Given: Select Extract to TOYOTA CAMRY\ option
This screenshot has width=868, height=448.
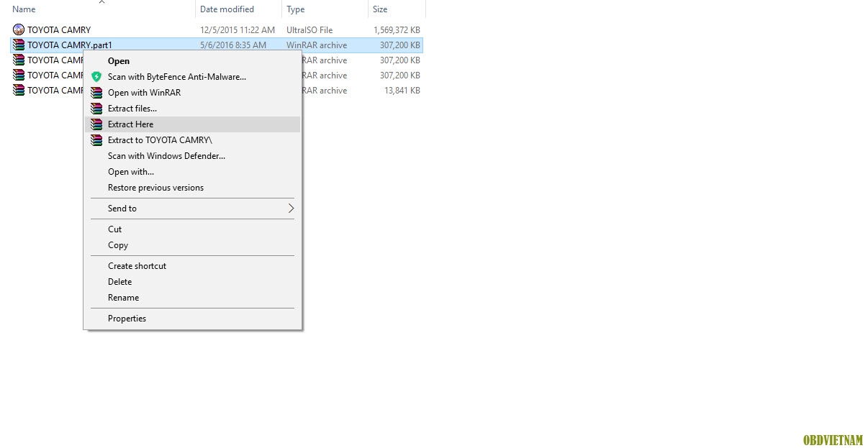Looking at the screenshot, I should [x=192, y=140].
